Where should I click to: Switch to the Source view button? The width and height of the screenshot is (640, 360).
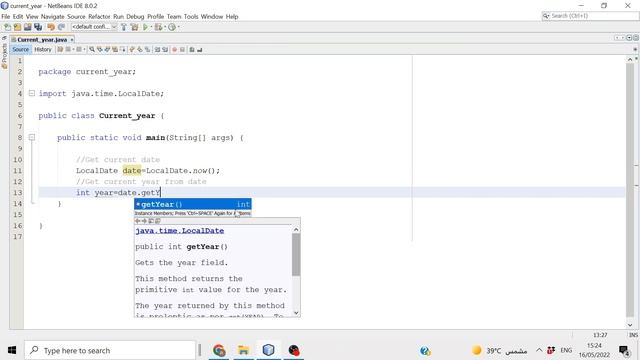coord(20,49)
